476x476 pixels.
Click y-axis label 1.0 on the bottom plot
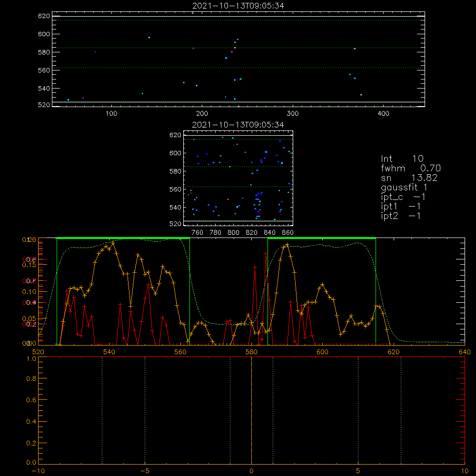(x=31, y=358)
